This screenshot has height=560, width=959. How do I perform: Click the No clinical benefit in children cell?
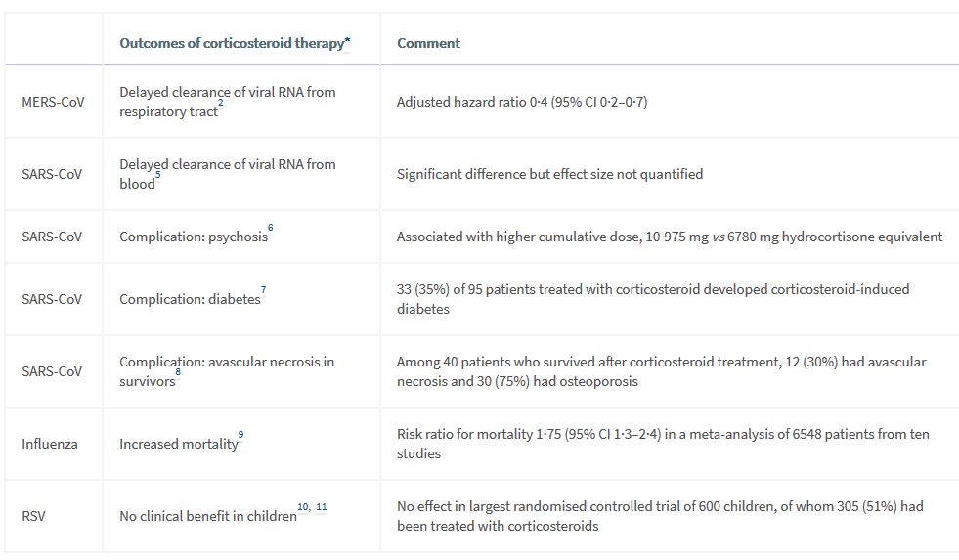coord(207,516)
